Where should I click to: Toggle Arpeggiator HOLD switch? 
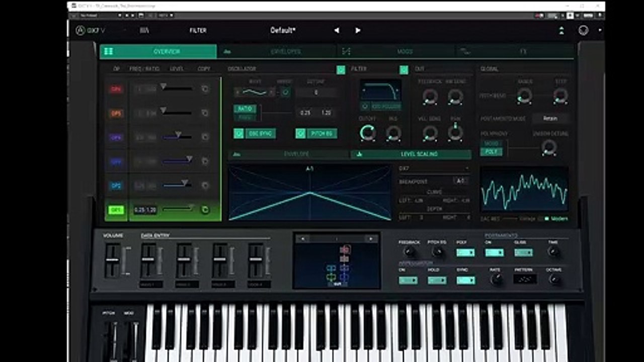(437, 280)
